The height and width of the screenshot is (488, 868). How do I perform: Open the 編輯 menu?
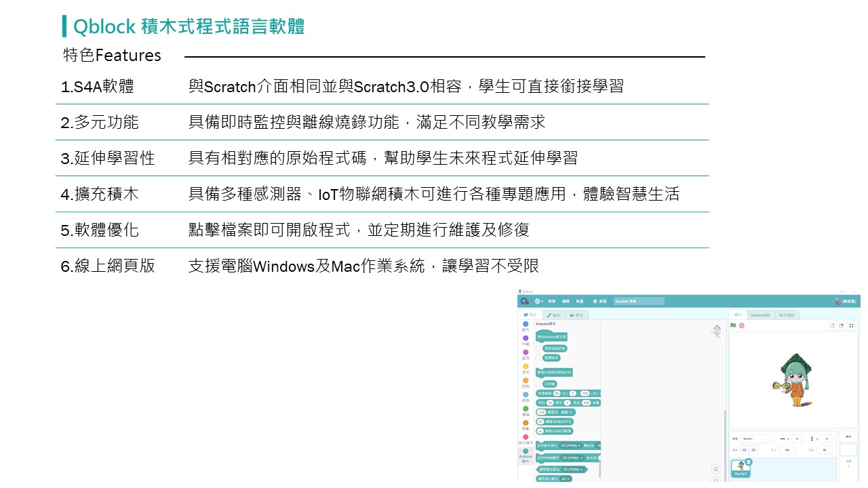(566, 301)
